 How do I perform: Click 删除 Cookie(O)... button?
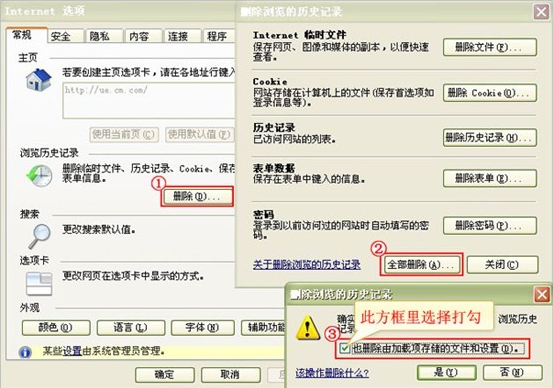(x=490, y=93)
